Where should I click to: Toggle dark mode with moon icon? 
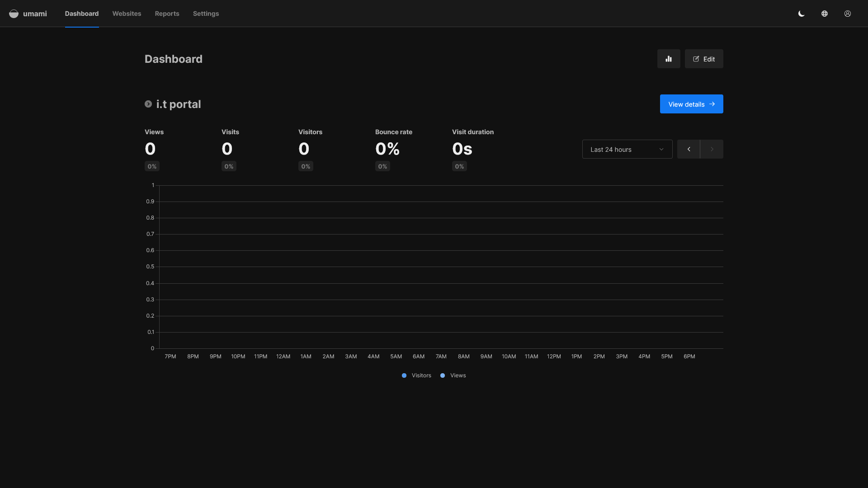pos(802,14)
